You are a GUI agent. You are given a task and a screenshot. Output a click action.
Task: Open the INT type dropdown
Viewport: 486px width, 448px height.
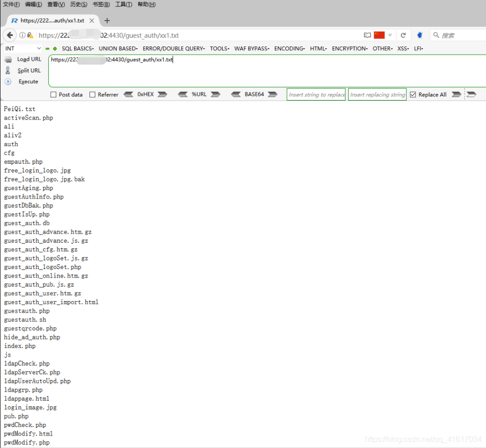(23, 48)
